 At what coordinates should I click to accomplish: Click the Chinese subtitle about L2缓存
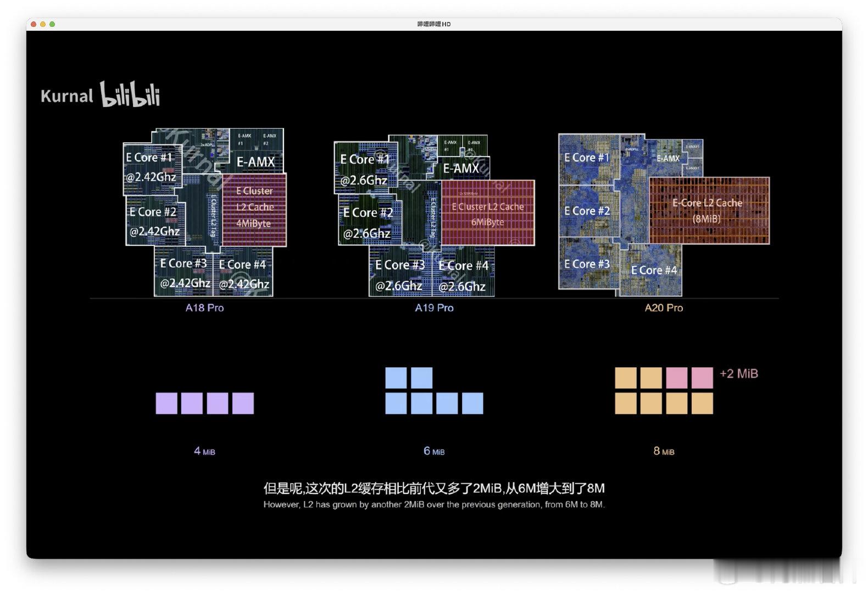click(434, 488)
